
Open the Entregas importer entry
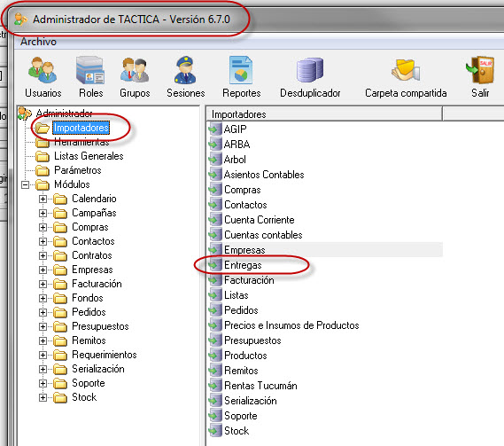coord(243,265)
